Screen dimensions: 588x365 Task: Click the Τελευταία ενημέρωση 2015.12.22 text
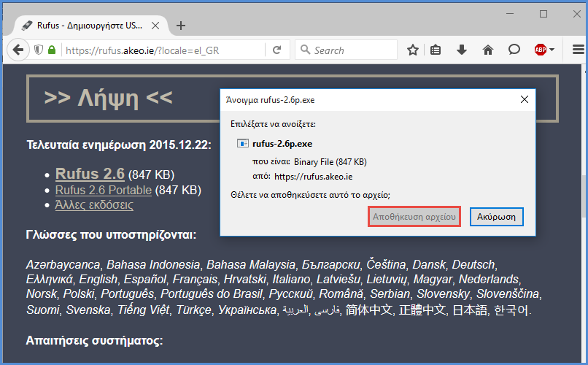click(119, 145)
